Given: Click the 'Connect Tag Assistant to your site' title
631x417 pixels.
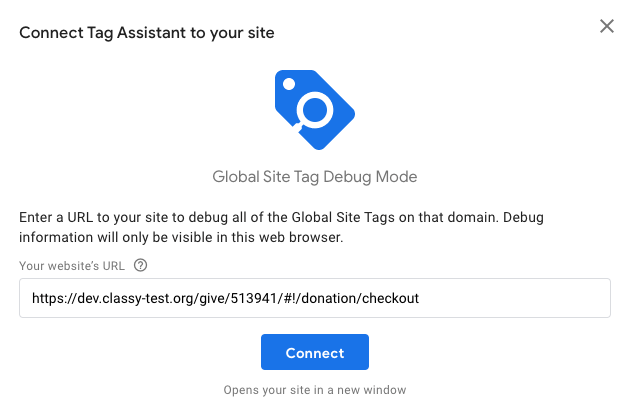Looking at the screenshot, I should (147, 33).
